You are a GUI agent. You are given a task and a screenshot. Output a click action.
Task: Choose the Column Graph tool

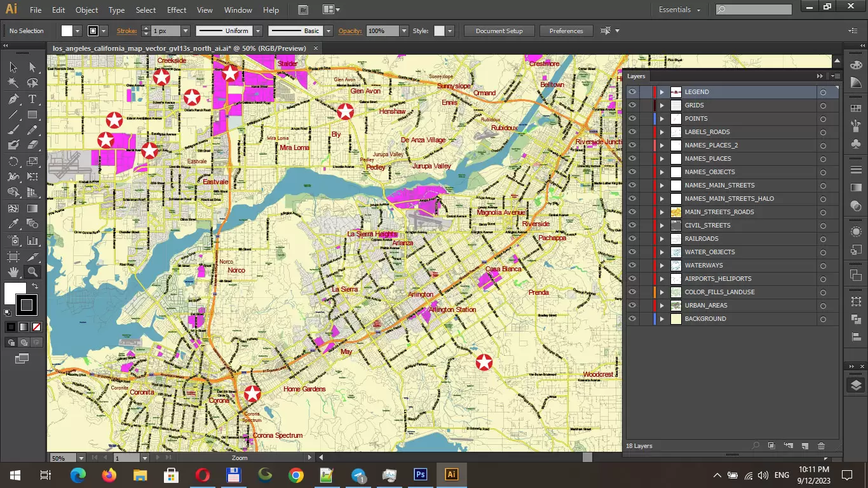[32, 241]
